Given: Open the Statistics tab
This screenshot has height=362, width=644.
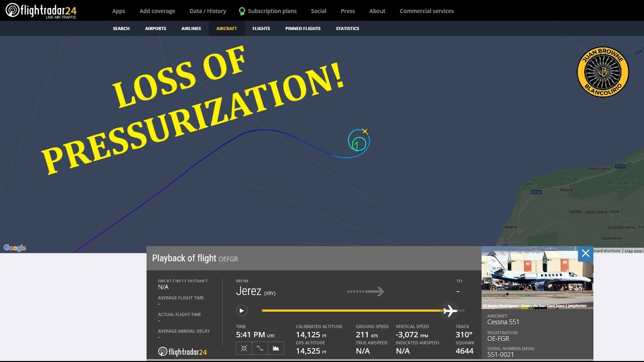Looking at the screenshot, I should click(348, 29).
